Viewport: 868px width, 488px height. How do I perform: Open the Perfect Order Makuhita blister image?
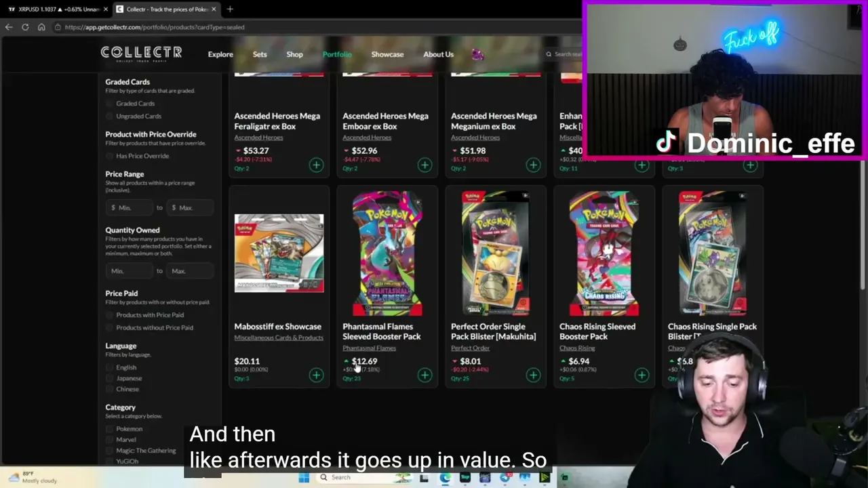pyautogui.click(x=496, y=253)
